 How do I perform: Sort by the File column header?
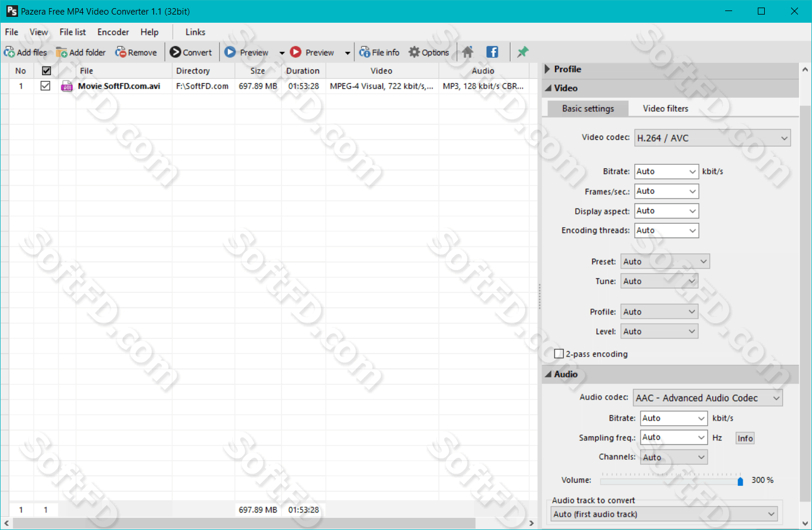pos(124,70)
